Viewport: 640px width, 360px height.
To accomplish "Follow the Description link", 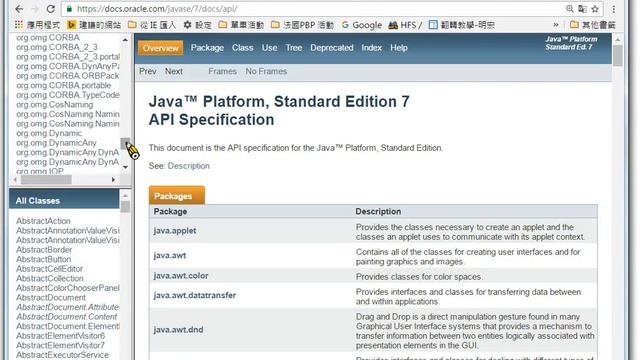I will pos(189,166).
